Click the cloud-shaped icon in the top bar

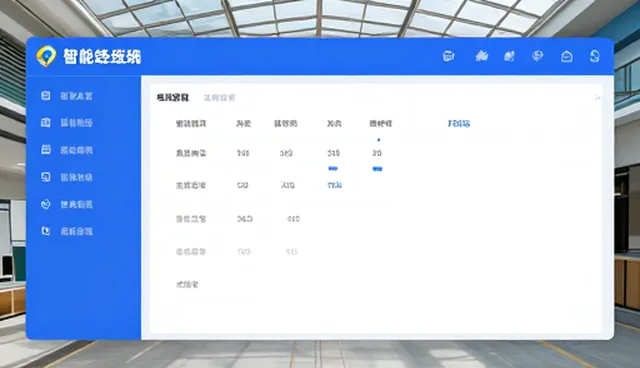click(482, 56)
